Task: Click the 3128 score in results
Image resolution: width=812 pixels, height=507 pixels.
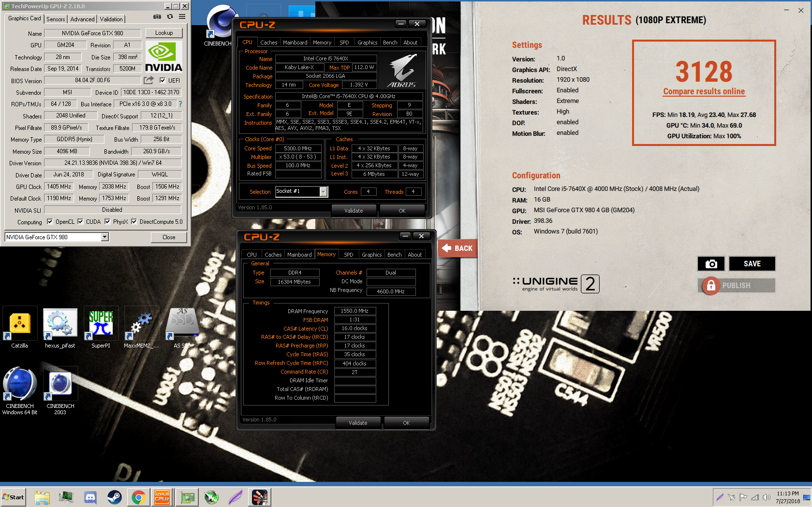Action: [704, 72]
